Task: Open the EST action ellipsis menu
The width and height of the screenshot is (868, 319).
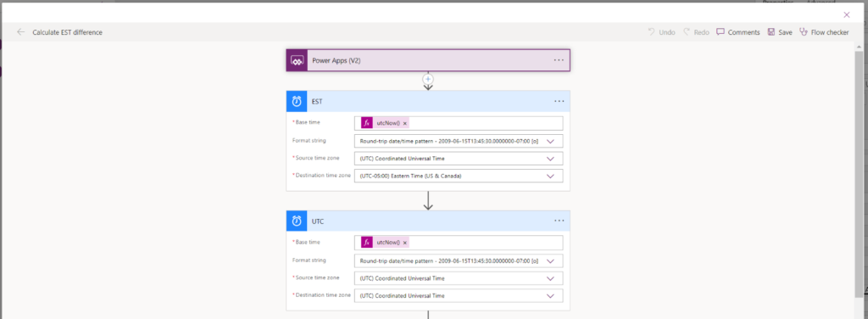Action: pos(559,101)
